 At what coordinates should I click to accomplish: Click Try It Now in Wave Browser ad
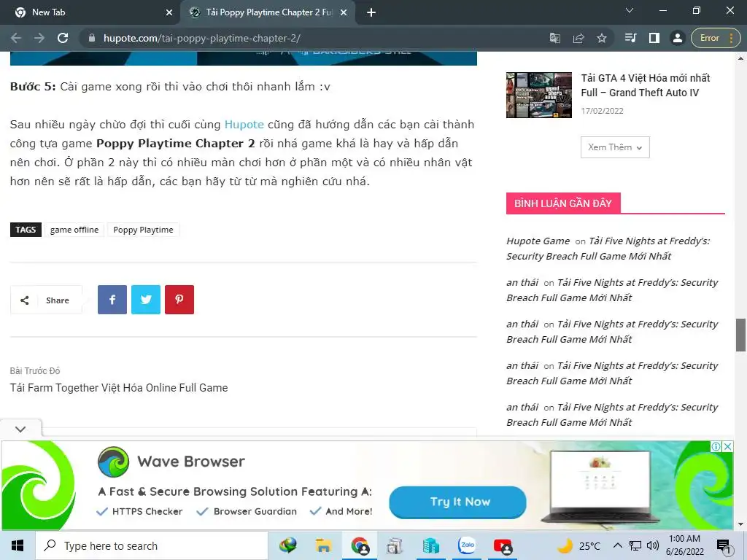(x=458, y=502)
